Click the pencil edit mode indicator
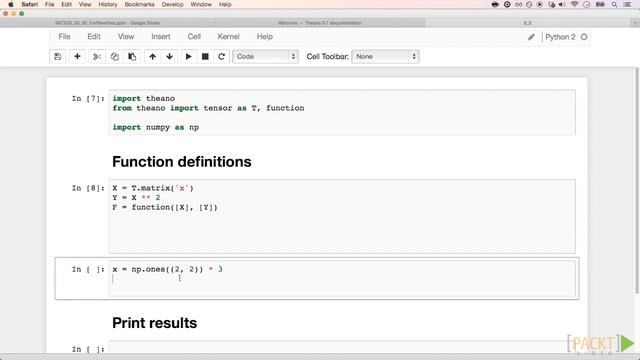The width and height of the screenshot is (640, 360). pos(531,37)
